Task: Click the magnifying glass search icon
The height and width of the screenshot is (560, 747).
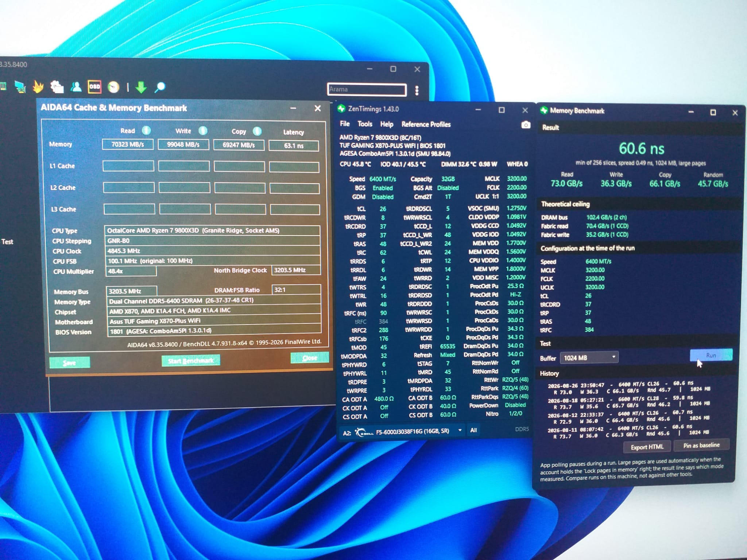Action: 160,87
